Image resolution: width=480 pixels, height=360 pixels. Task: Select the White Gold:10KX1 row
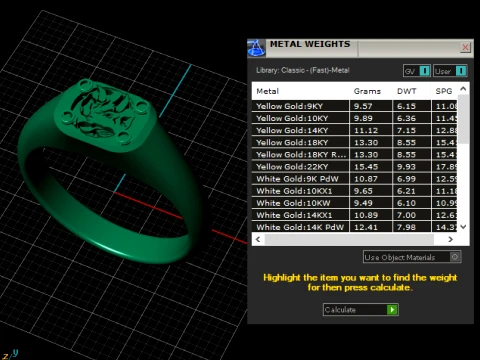pos(354,191)
